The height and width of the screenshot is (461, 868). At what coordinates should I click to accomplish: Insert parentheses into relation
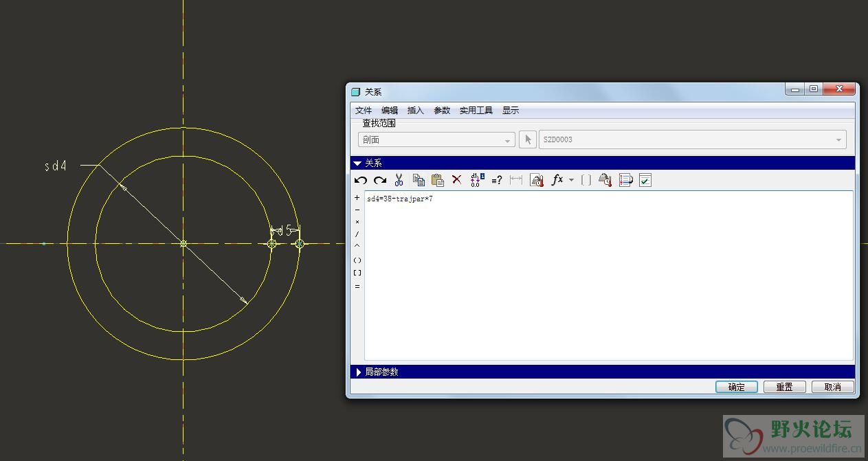pos(357,260)
